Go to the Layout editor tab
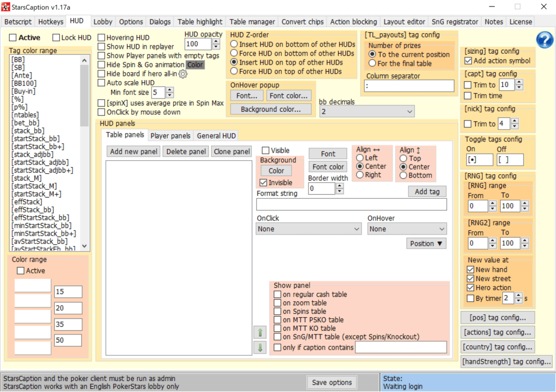 coord(404,22)
